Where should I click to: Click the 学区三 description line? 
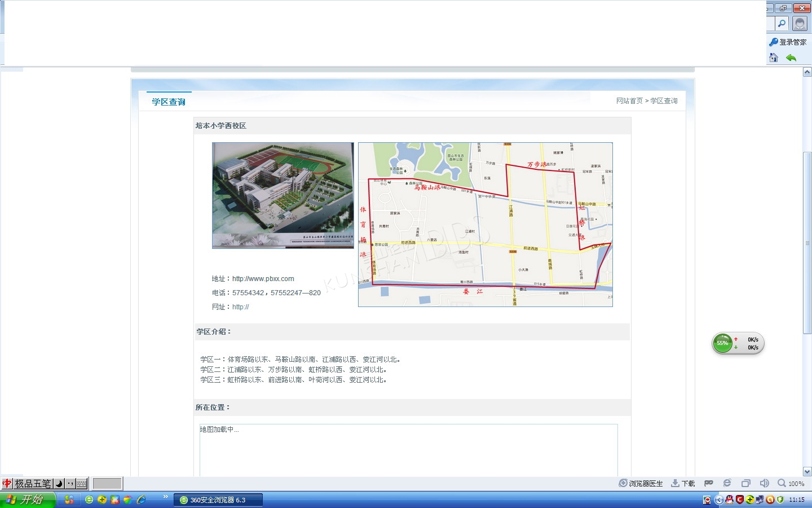[x=294, y=380]
